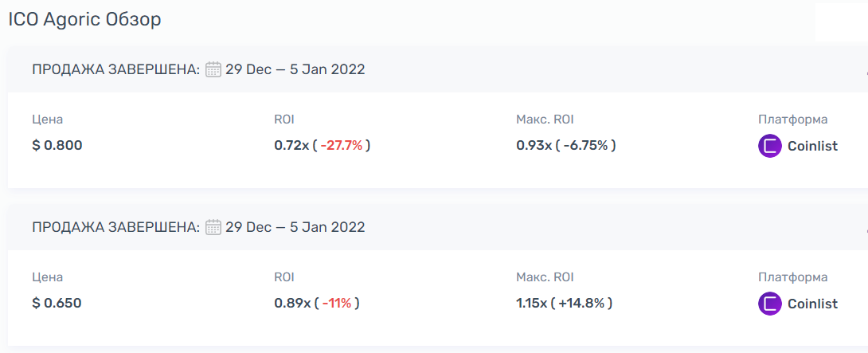Viewport: 868px width, 353px height.
Task: Click calendar icon in the $0.800 sale header
Action: 213,69
